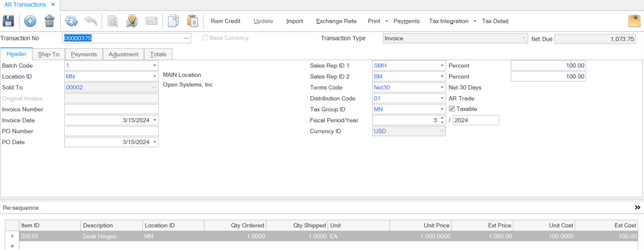644x250 pixels.
Task: Switch to the Totals tab
Action: coord(158,55)
